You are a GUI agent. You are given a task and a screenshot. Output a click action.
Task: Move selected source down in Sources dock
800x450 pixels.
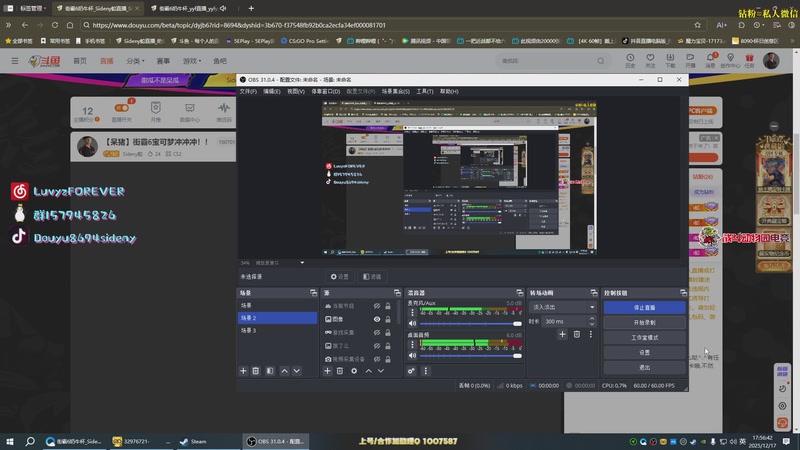tap(381, 371)
